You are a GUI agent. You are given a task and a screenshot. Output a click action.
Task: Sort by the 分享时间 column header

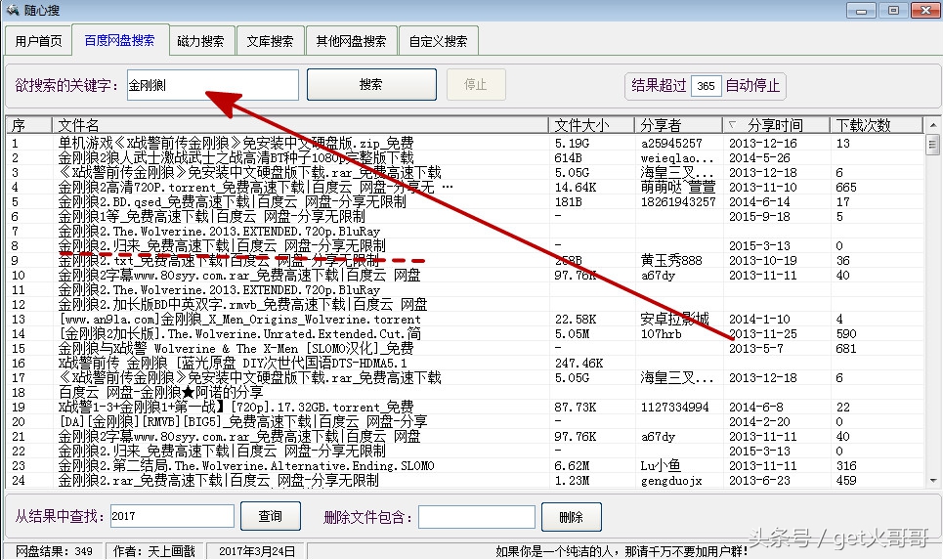pyautogui.click(x=776, y=125)
